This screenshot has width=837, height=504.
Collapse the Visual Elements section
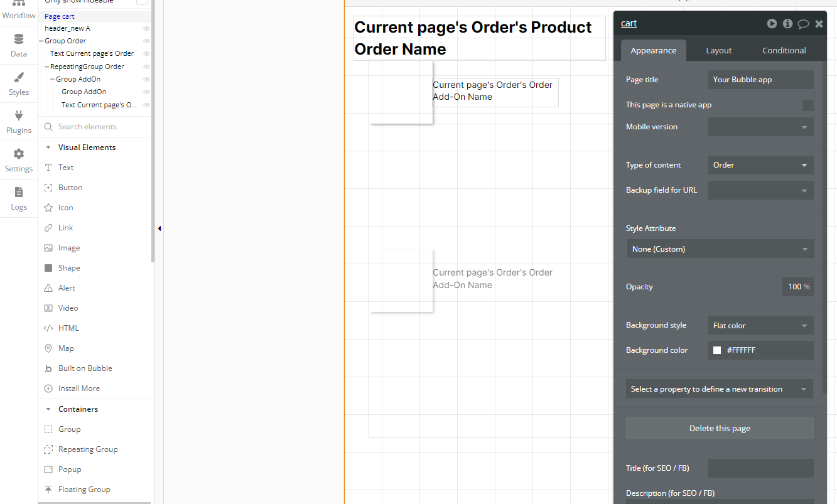tap(48, 147)
